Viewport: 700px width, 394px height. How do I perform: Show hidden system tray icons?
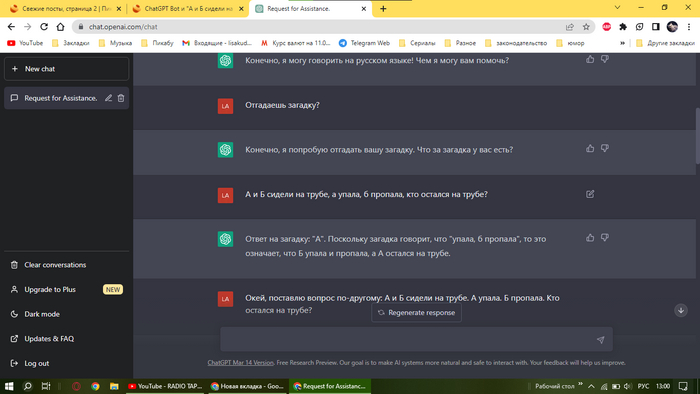pos(591,386)
